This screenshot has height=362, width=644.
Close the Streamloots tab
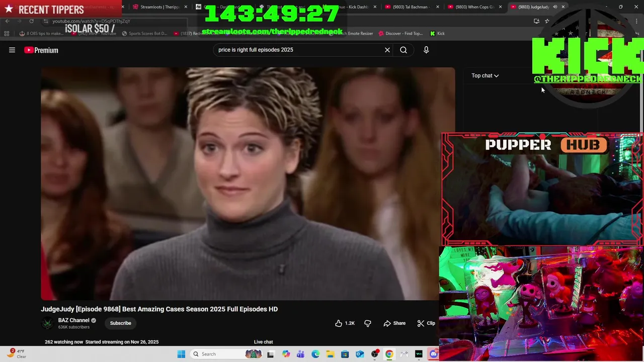coord(186,7)
